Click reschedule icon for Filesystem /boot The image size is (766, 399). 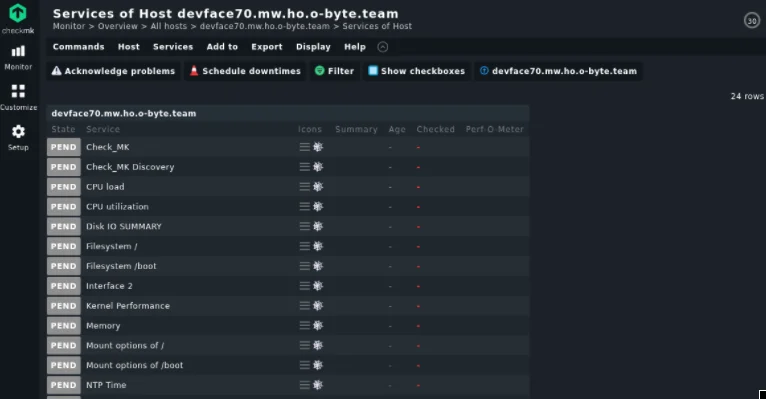(x=318, y=266)
